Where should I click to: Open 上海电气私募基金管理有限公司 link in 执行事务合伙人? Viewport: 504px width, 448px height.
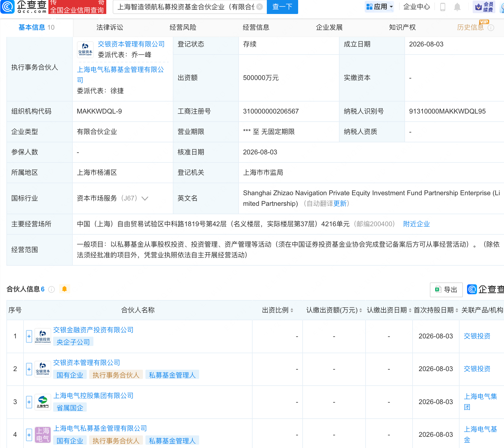click(121, 75)
